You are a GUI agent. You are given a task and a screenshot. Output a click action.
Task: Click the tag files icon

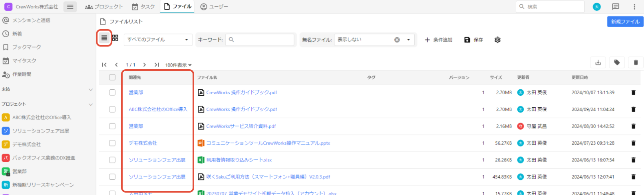point(617,62)
